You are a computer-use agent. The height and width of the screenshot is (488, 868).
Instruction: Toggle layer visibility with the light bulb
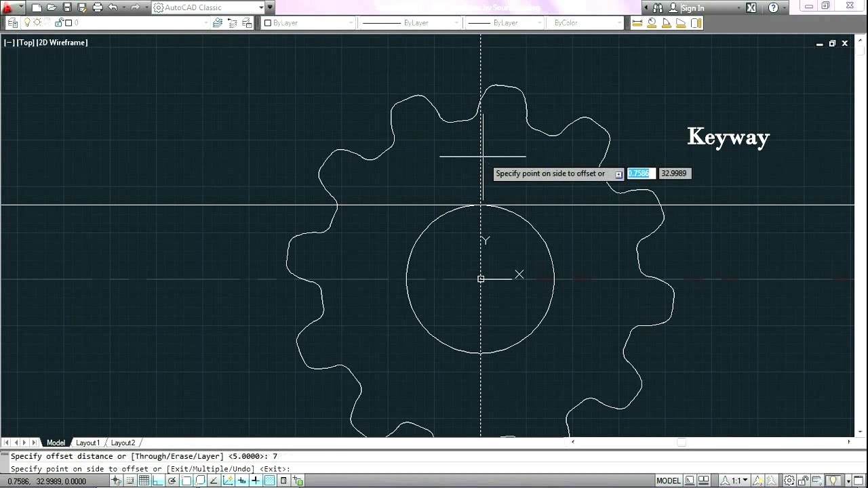(x=28, y=22)
